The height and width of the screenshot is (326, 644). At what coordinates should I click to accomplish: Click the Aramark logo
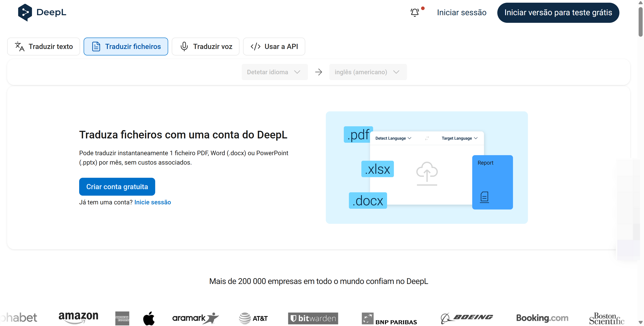point(195,318)
